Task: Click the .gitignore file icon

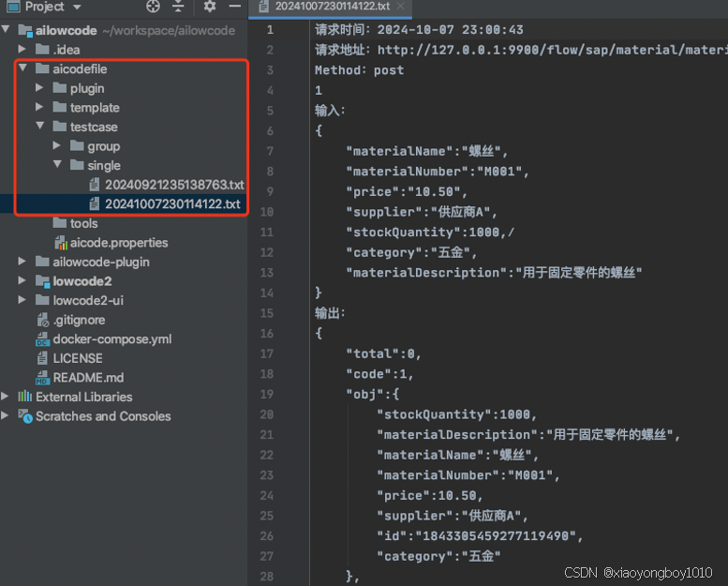Action: [43, 320]
